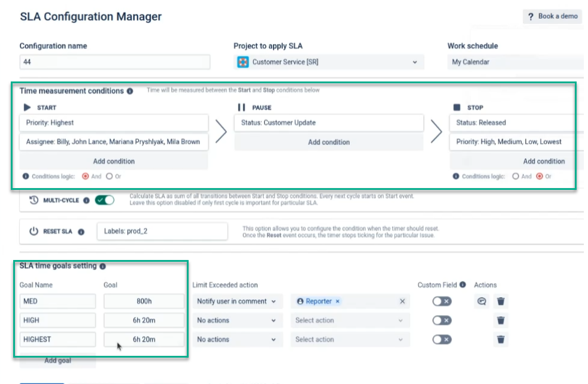Click the Configuration name input field
Screen dimensions: 588x384
tap(115, 62)
